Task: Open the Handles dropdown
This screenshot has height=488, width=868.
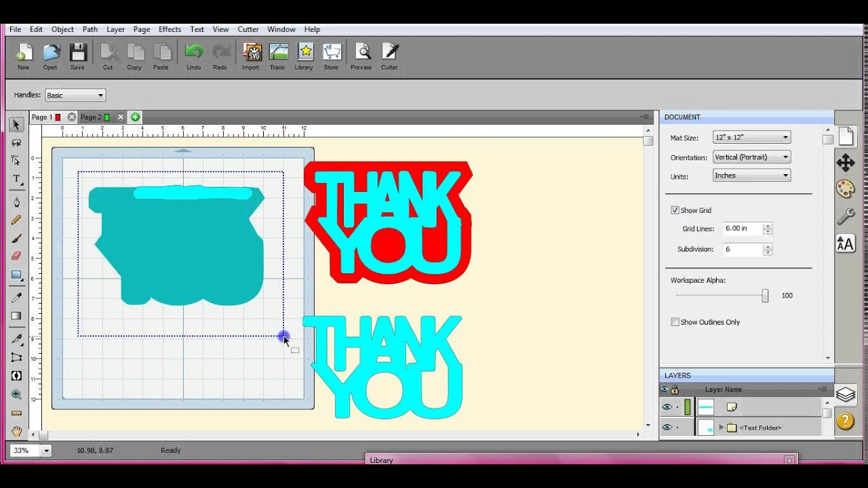Action: click(75, 96)
